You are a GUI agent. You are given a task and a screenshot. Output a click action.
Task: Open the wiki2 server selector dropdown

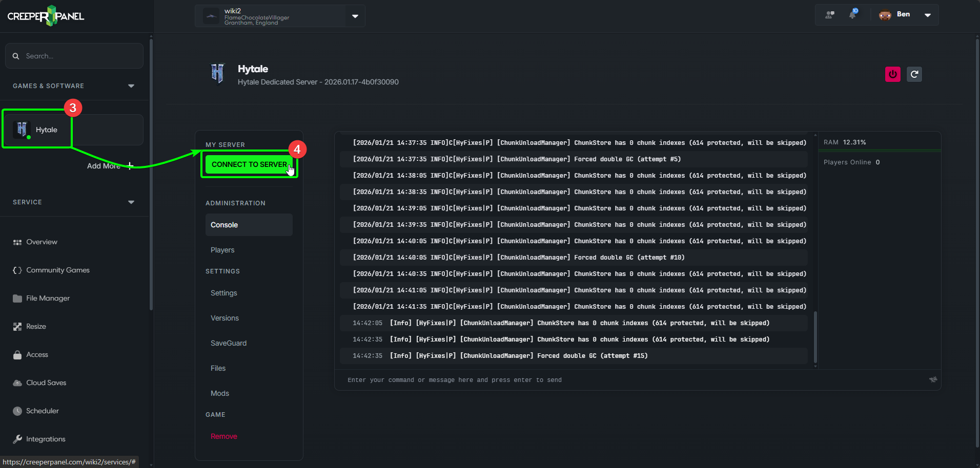click(x=355, y=16)
